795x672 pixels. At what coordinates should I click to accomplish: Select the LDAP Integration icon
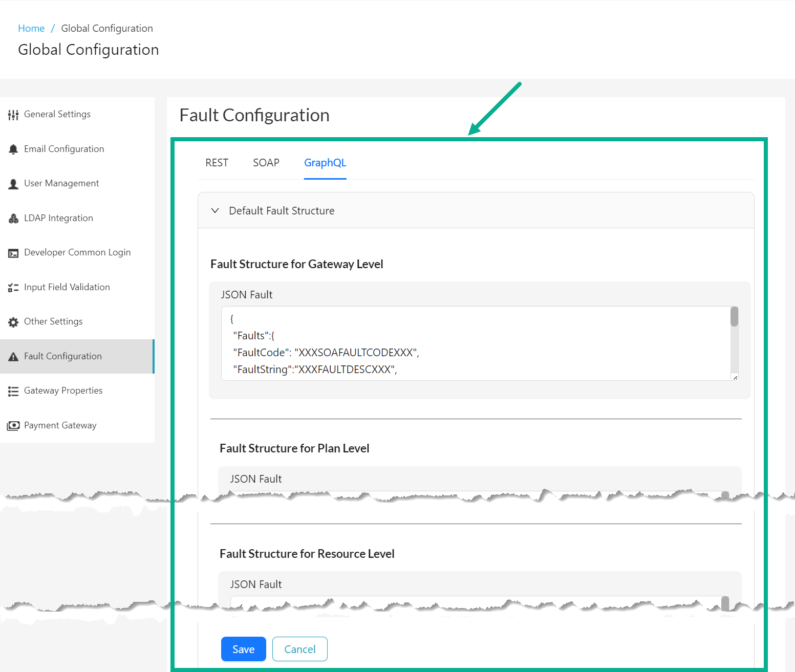tap(13, 218)
